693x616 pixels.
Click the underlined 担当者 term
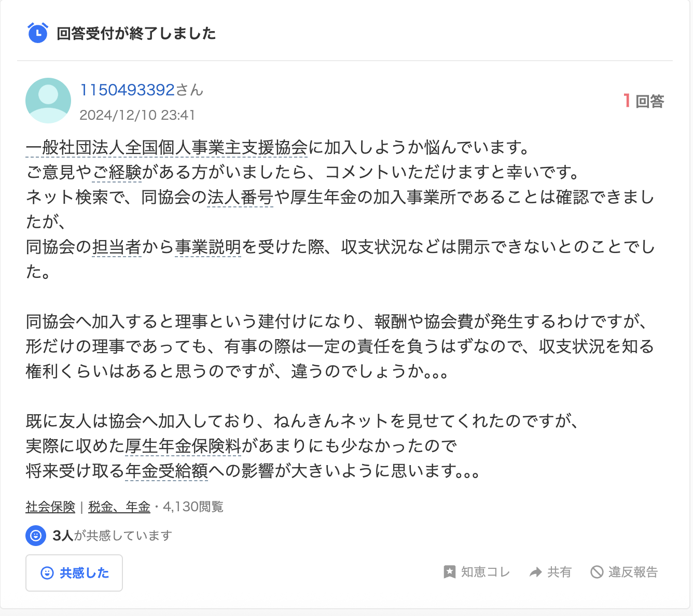115,247
